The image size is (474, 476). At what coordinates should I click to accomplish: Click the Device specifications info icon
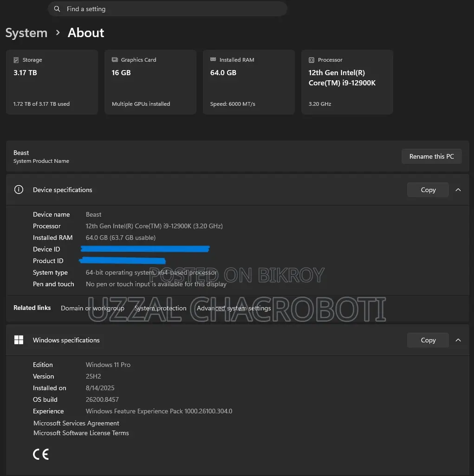tap(19, 190)
